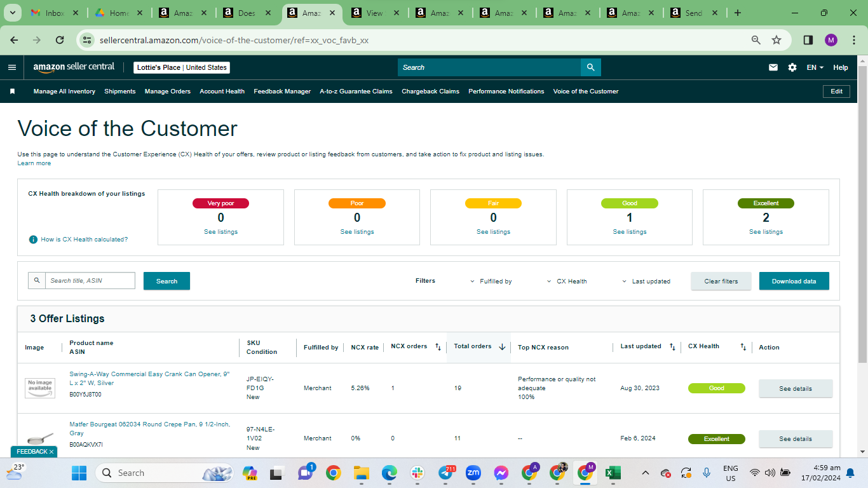Screen dimensions: 868x488
Task: Click the magnifier button in Seller Central search
Action: click(x=591, y=67)
